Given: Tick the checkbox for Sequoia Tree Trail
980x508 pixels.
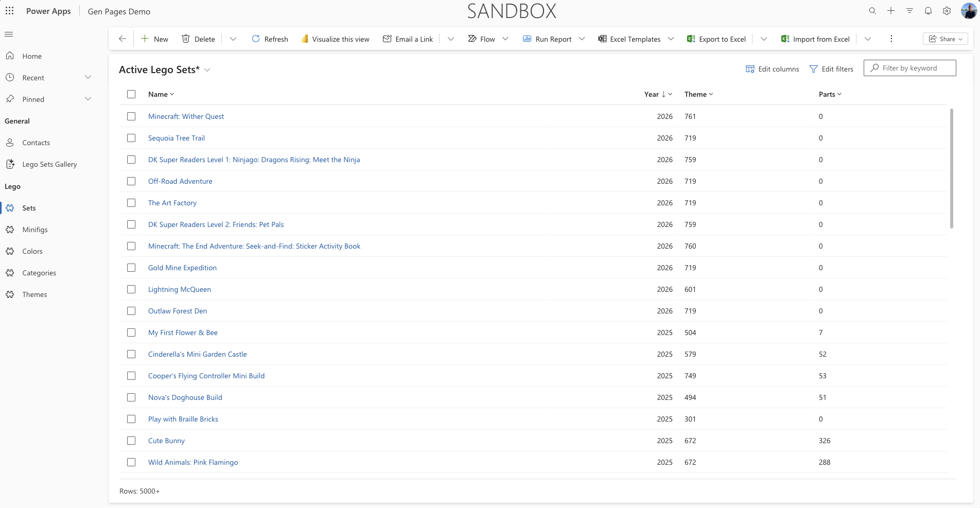Looking at the screenshot, I should pyautogui.click(x=131, y=138).
